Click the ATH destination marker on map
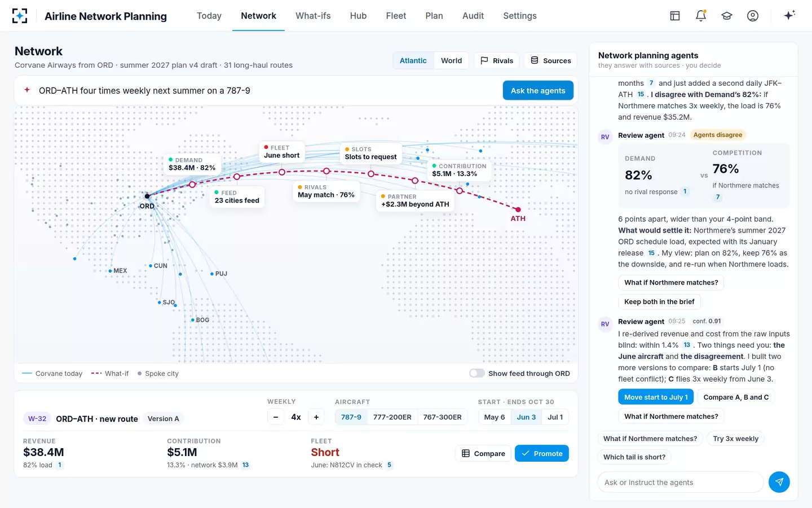This screenshot has height=508, width=812. 518,210
